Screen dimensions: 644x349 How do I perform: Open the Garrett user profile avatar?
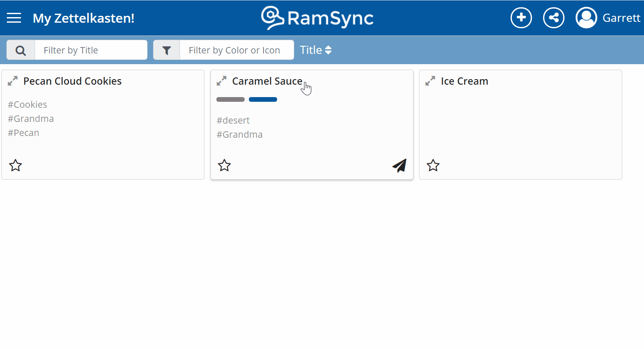pyautogui.click(x=586, y=18)
